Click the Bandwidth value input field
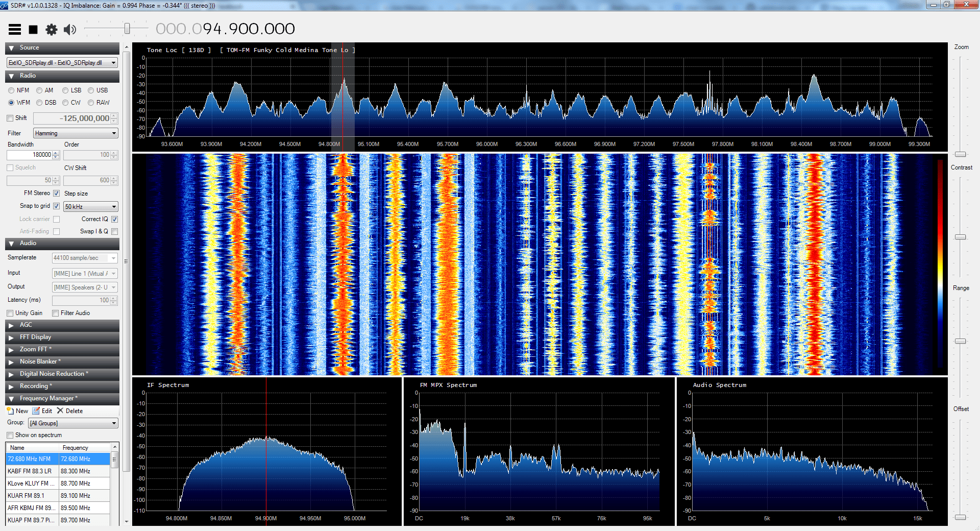Image resolution: width=980 pixels, height=531 pixels. pyautogui.click(x=30, y=155)
